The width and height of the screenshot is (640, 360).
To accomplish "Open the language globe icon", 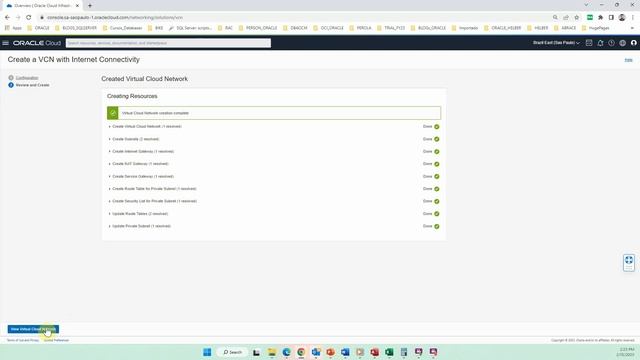I will 622,43.
